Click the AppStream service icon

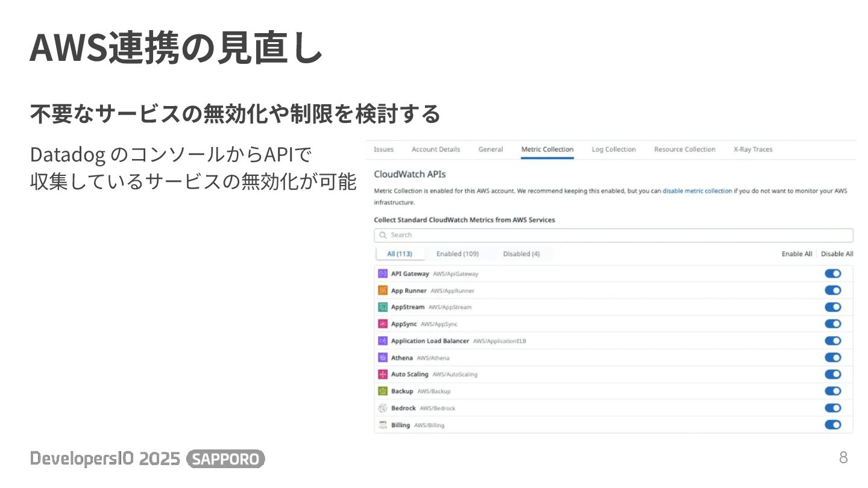pyautogui.click(x=382, y=307)
